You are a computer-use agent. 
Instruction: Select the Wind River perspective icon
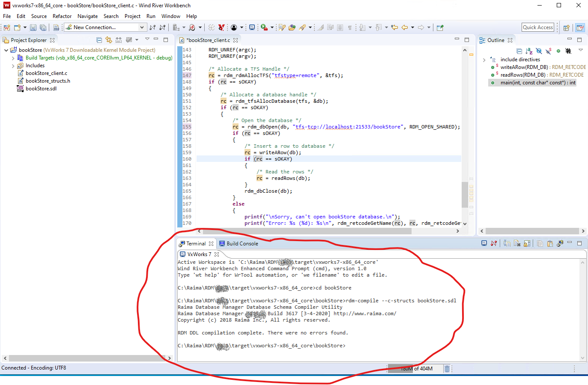pyautogui.click(x=580, y=27)
